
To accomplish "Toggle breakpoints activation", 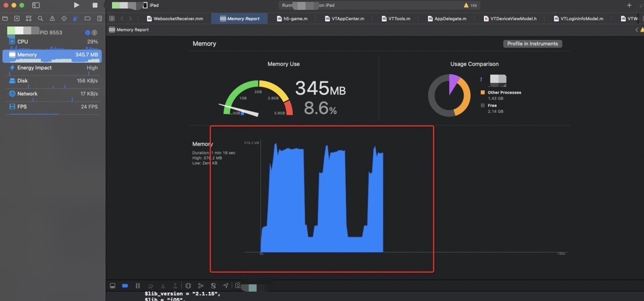I will 125,286.
